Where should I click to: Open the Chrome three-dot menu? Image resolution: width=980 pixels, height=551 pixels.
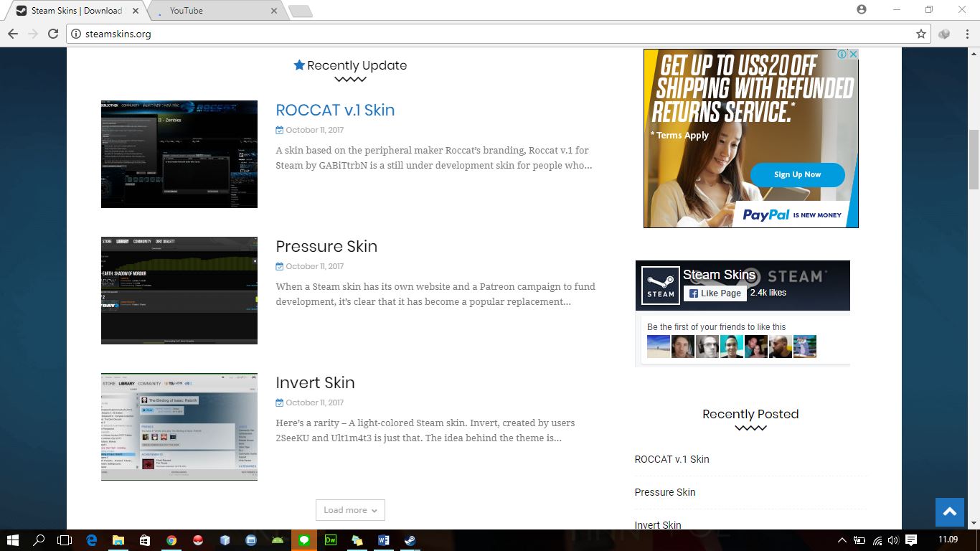(965, 34)
